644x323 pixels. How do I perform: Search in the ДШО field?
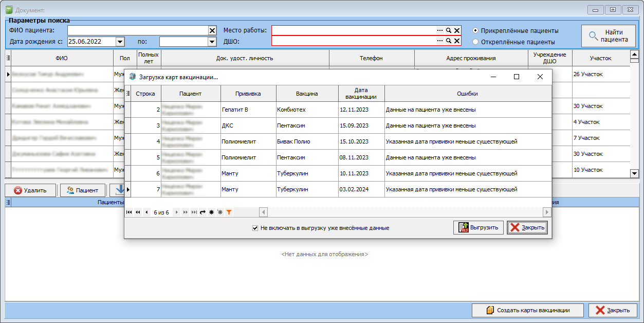(x=448, y=41)
